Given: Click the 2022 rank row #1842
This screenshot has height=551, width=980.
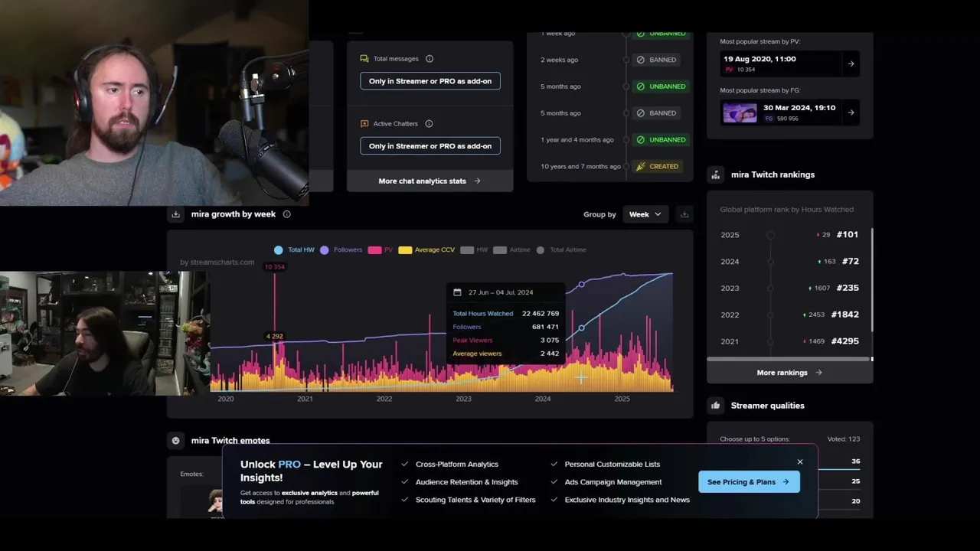Looking at the screenshot, I should point(789,315).
